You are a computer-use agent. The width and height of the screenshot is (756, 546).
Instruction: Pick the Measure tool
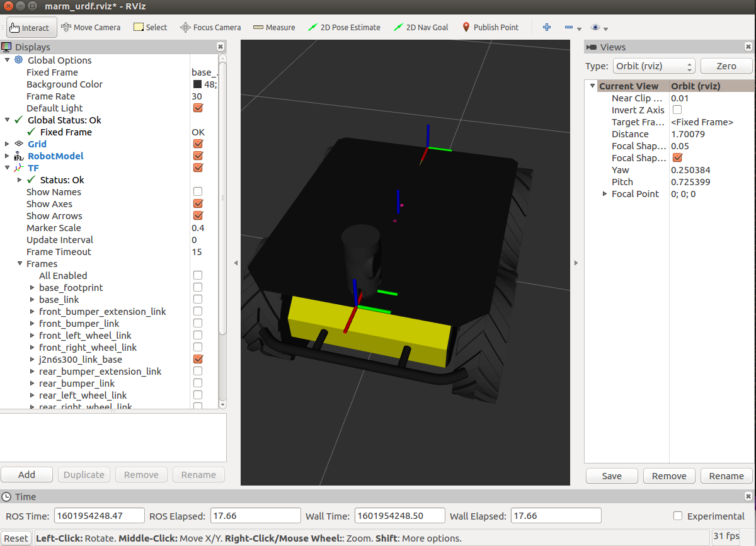[274, 28]
